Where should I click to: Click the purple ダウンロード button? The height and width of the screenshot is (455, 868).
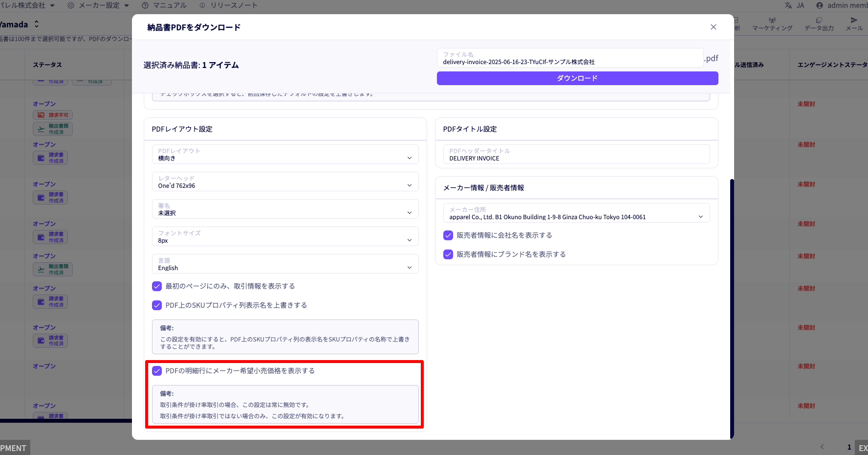coord(577,78)
